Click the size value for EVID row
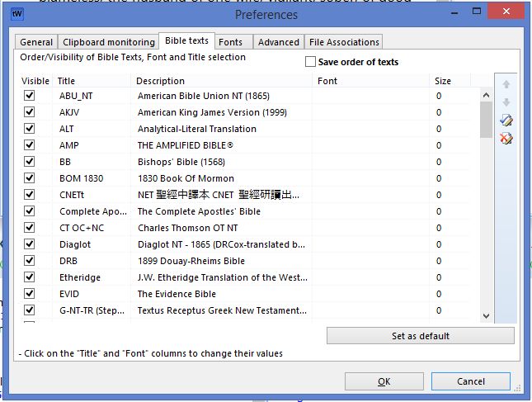Viewport: 532px width, 402px height. click(x=439, y=294)
